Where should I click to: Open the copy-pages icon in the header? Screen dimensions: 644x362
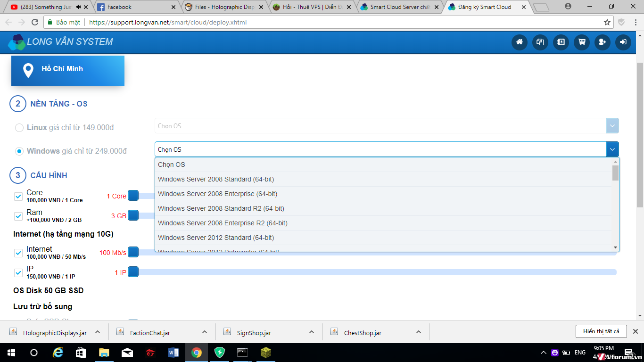[x=540, y=42]
